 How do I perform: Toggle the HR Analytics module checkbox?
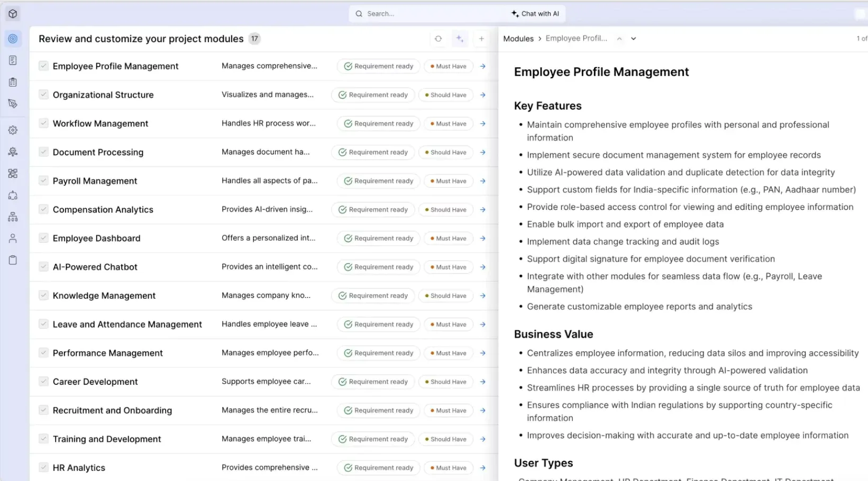click(43, 467)
